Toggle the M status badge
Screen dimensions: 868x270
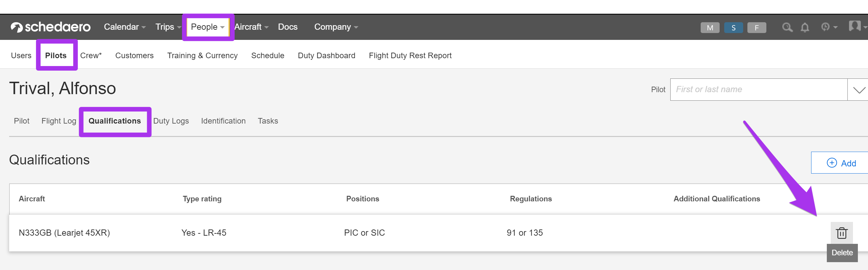point(709,28)
